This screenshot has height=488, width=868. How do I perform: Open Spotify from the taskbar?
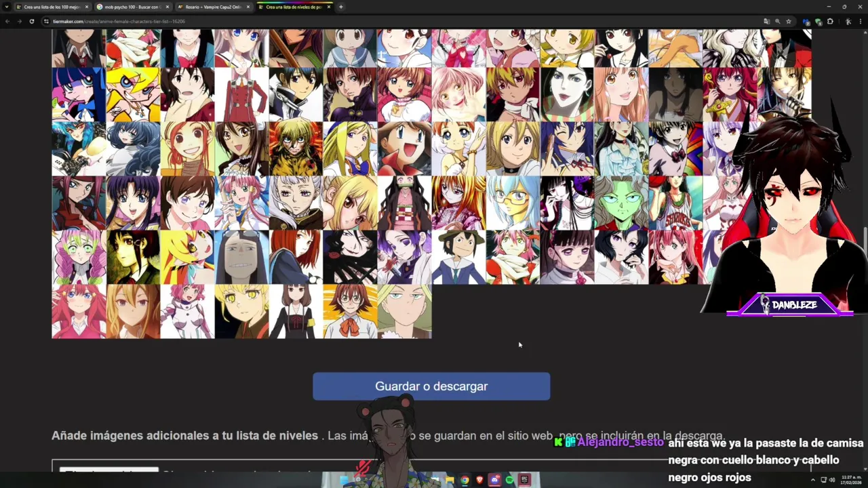pyautogui.click(x=509, y=480)
